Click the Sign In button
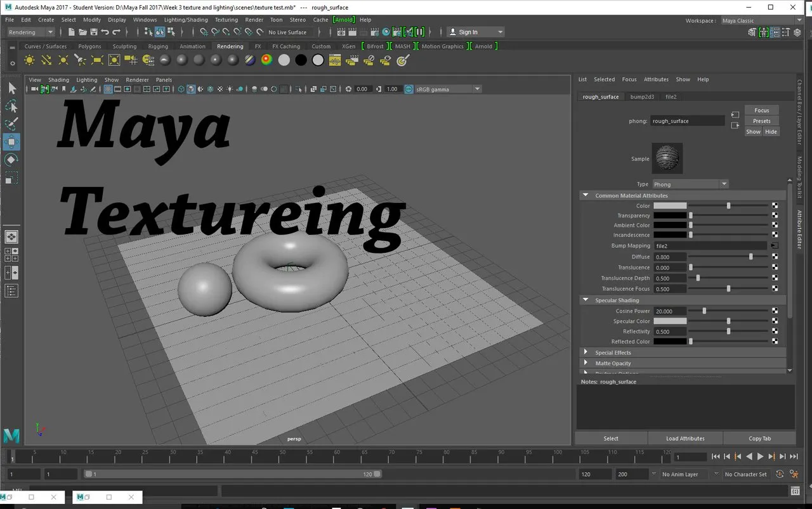Screen dimensions: 812x509 coord(475,32)
